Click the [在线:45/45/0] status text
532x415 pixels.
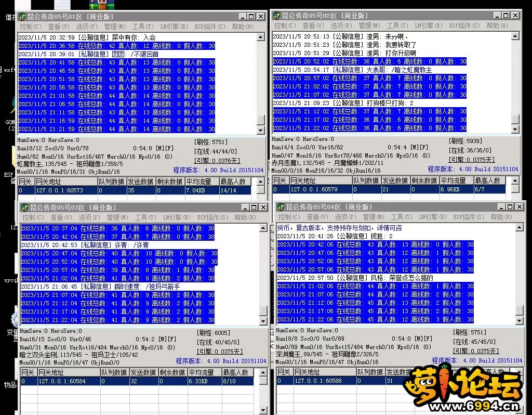point(474,341)
